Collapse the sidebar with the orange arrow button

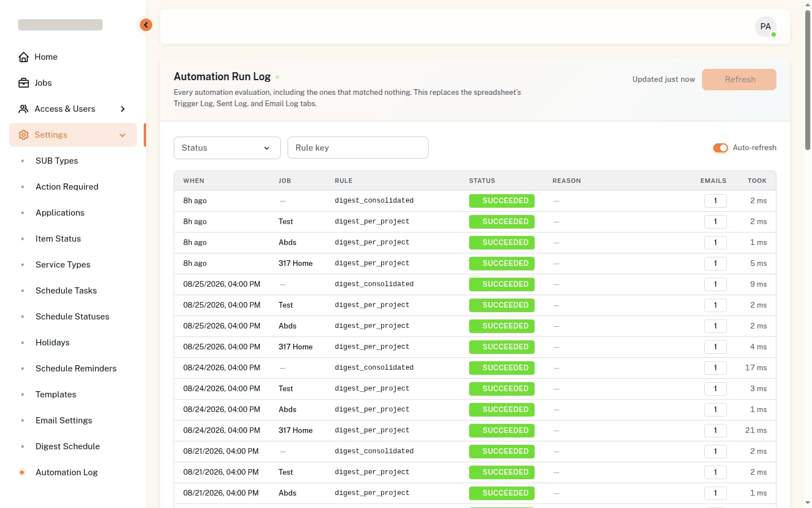146,25
